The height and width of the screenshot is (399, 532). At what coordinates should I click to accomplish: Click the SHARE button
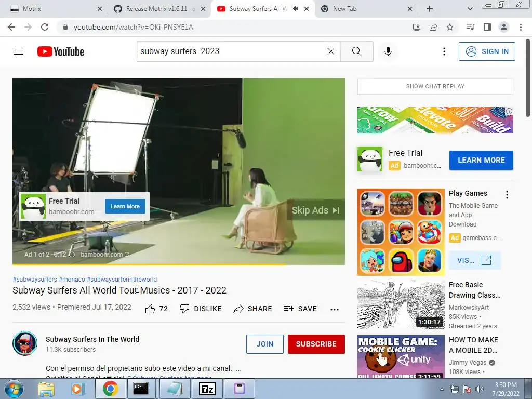[253, 309]
